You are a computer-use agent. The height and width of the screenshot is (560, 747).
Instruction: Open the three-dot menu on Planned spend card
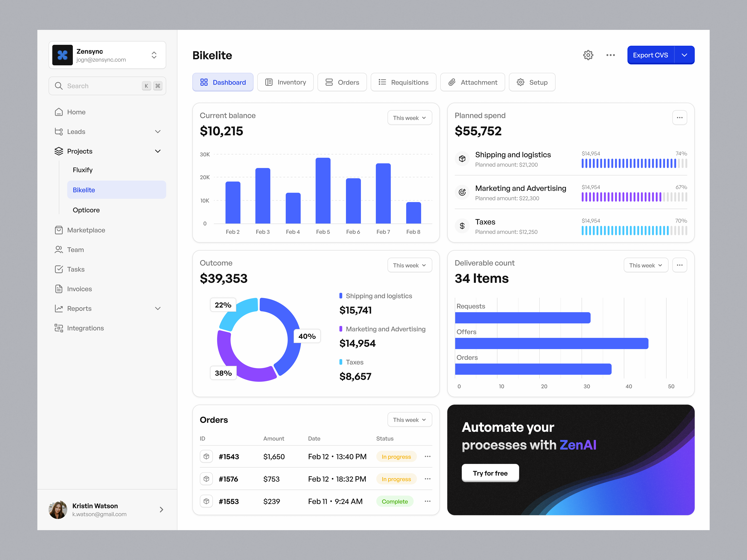[680, 117]
